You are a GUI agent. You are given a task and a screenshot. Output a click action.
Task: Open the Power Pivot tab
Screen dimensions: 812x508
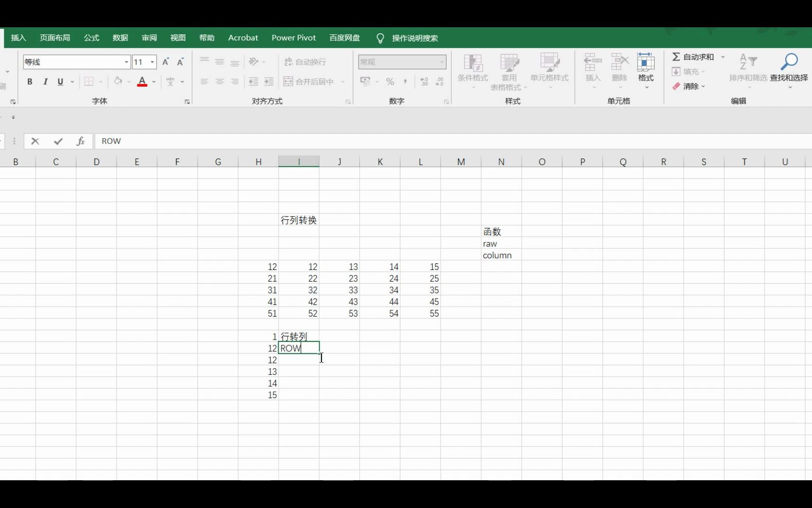click(x=293, y=38)
